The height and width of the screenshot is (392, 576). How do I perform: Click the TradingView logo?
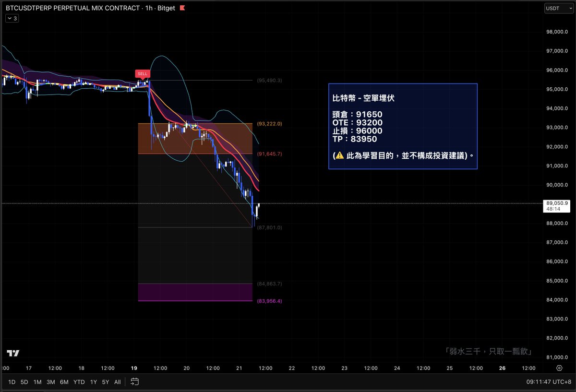pos(13,353)
